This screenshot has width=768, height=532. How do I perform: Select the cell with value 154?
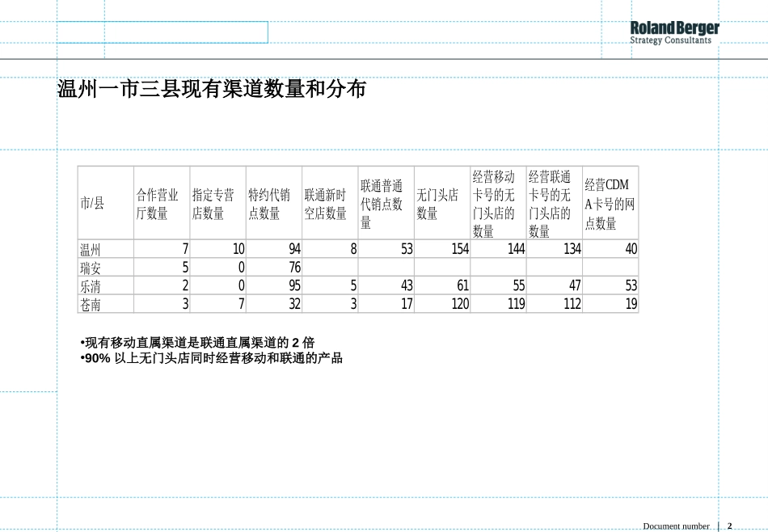[442, 249]
